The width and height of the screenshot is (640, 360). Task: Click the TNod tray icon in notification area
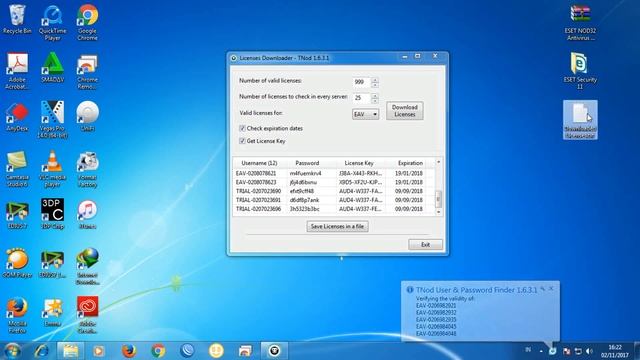coord(552,351)
